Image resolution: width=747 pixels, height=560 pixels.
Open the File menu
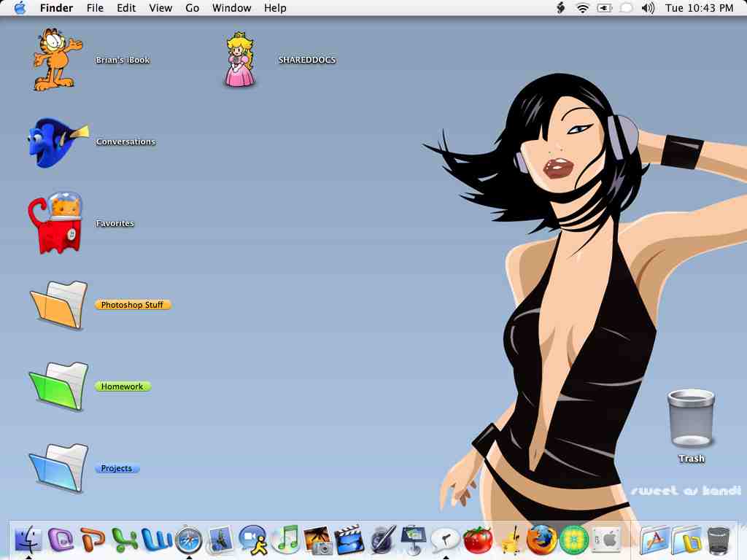point(95,8)
